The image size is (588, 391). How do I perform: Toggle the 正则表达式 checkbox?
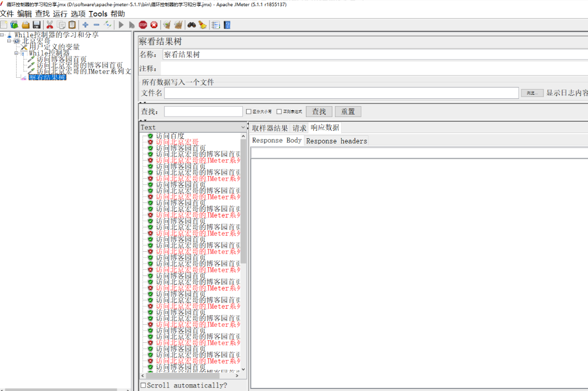coord(279,112)
